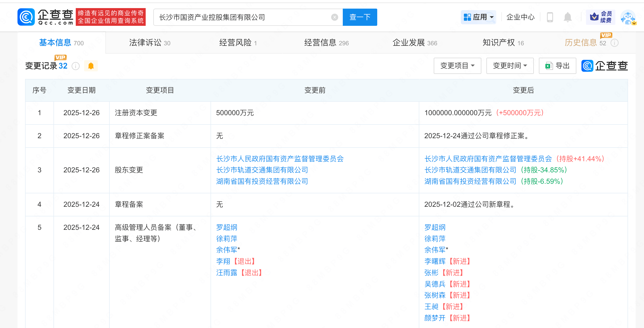Open the 变更项目 filter dropdown
The image size is (644, 328).
coord(457,66)
